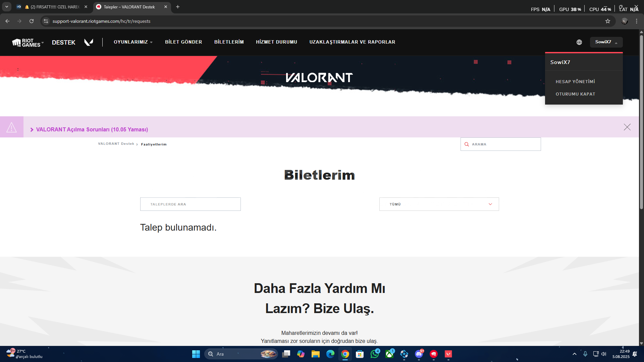Close the Talepler – VALORANT Destek tab
The height and width of the screenshot is (362, 644).
166,7
